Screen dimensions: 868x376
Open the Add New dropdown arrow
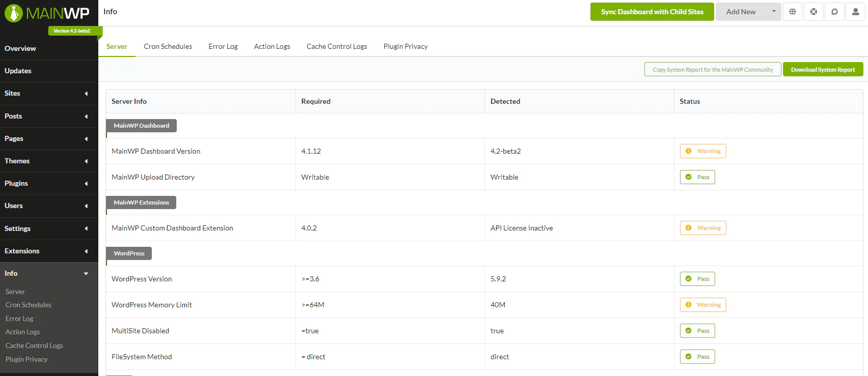[774, 12]
